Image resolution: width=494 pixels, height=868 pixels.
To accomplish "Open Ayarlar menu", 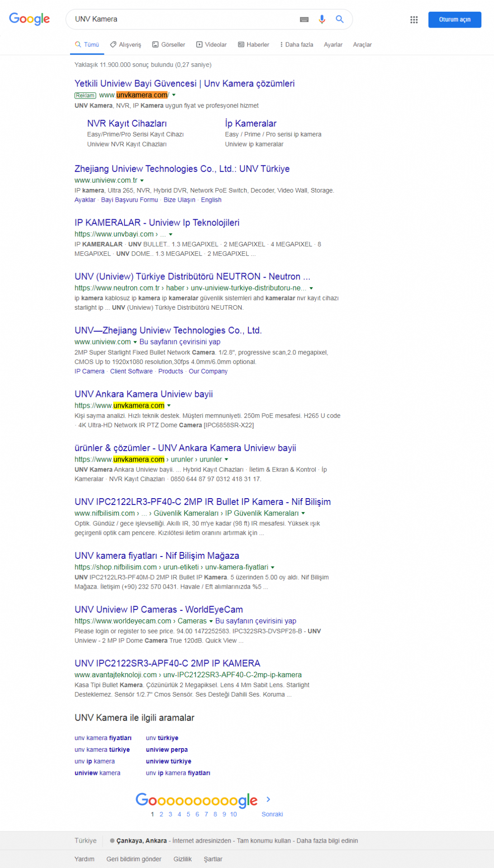I will click(x=333, y=44).
